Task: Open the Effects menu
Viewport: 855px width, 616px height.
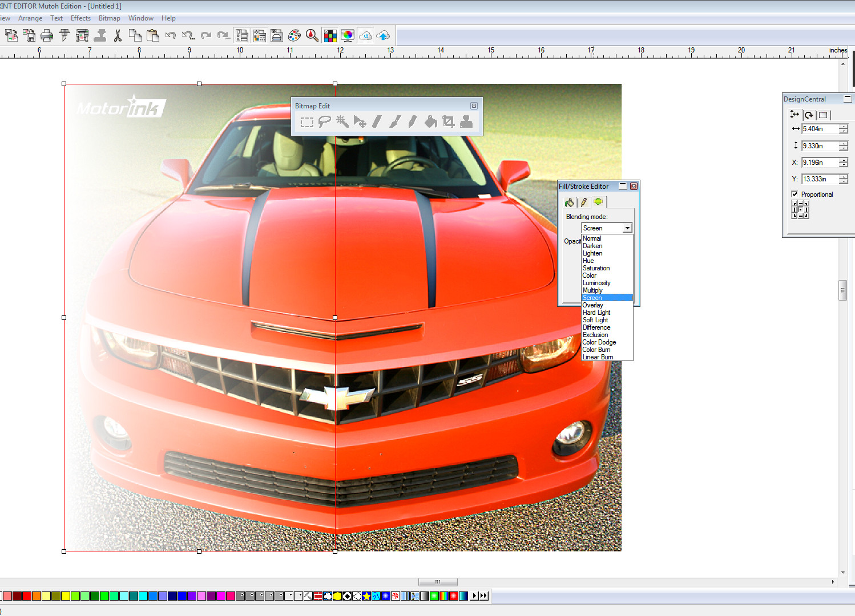Action: pyautogui.click(x=80, y=18)
